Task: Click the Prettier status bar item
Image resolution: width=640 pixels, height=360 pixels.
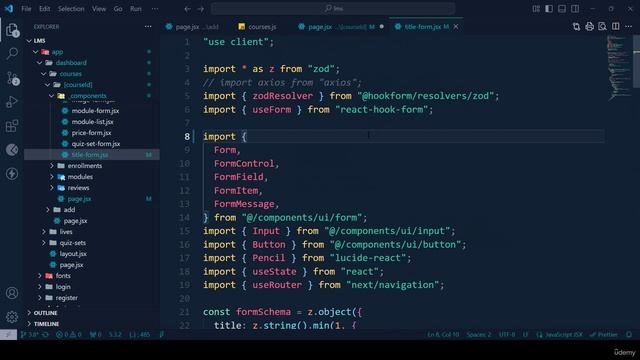Action: [604, 334]
